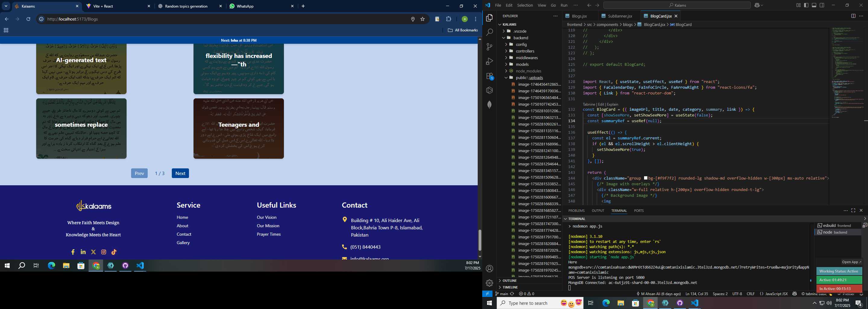Click the VS Code command center search Kalams
This screenshot has height=309, width=868.
tap(677, 5)
